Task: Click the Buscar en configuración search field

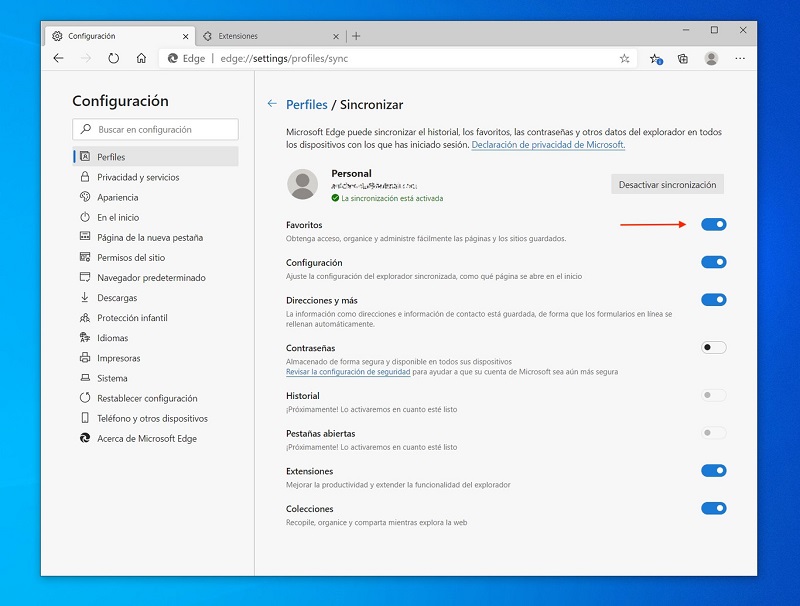Action: pos(155,130)
